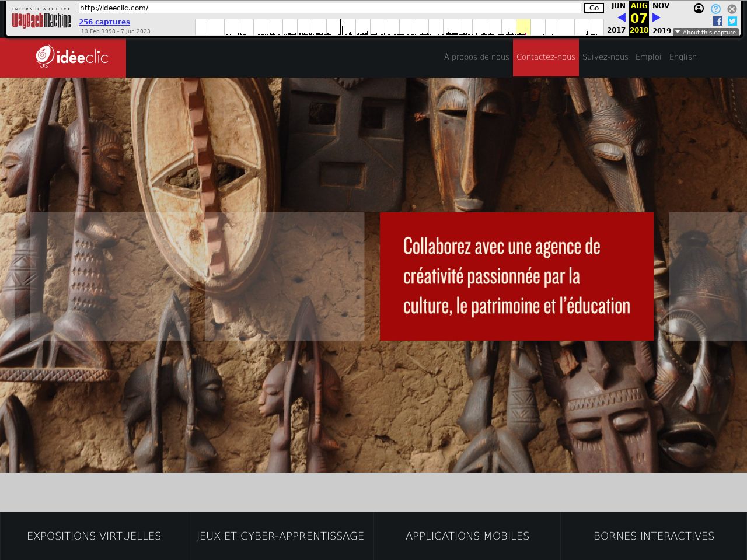
Task: Go to next capture with right arrow
Action: [657, 17]
